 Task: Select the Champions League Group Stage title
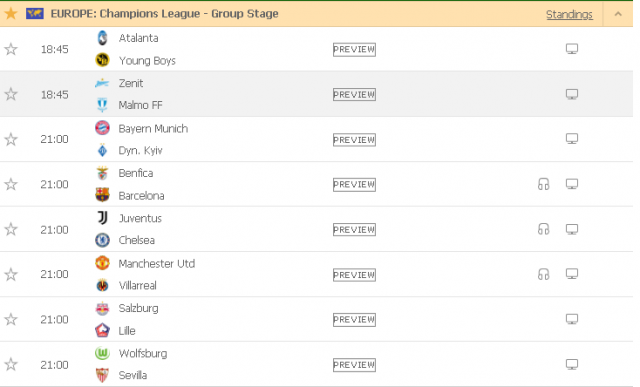pyautogui.click(x=164, y=13)
